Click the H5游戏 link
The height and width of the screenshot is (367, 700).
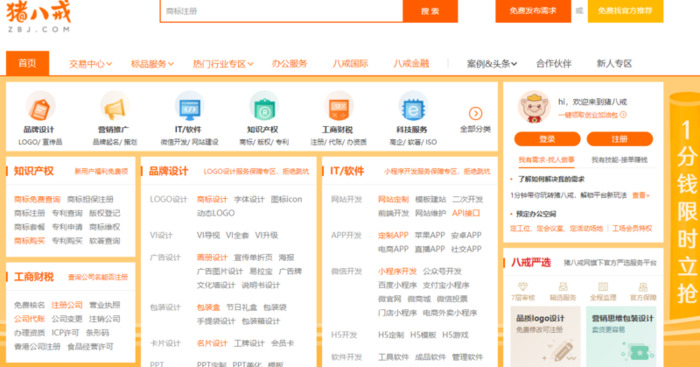(x=455, y=335)
